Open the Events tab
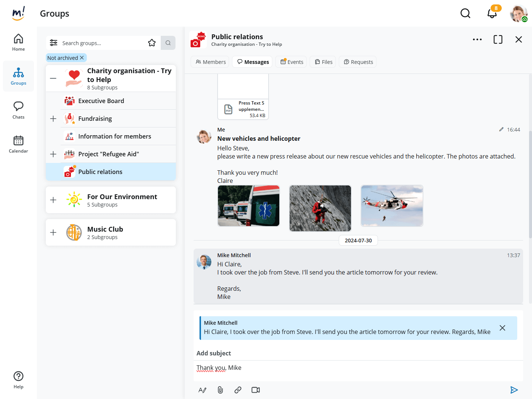 tap(292, 62)
